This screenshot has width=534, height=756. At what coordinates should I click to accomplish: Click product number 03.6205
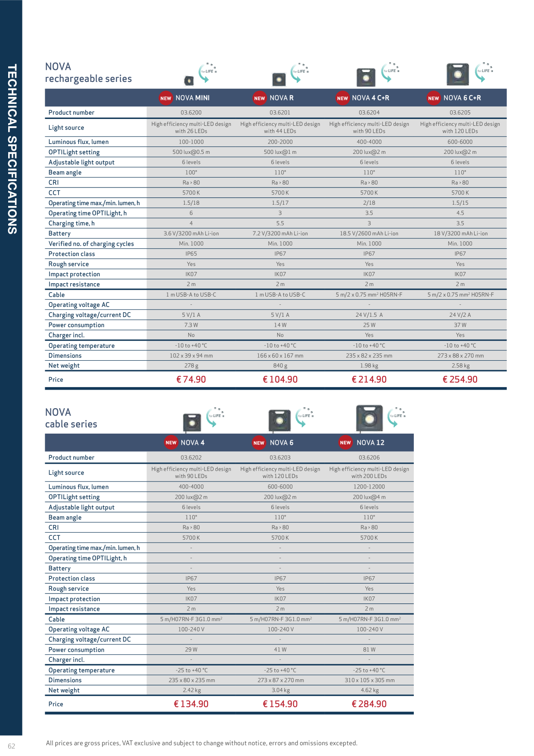point(460,112)
